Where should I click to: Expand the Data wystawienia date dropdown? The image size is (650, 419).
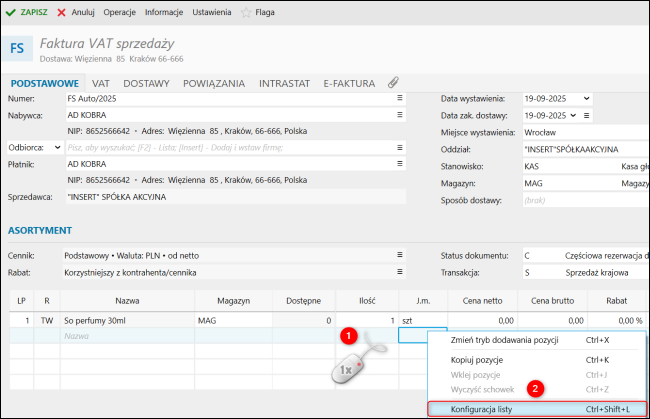click(586, 99)
